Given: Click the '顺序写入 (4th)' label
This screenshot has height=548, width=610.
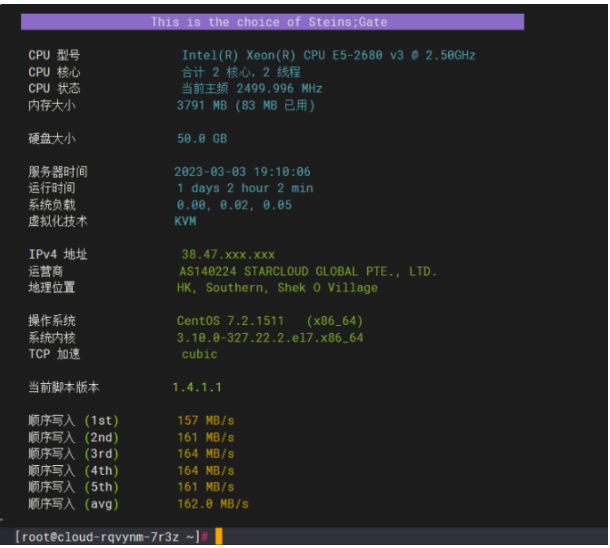Looking at the screenshot, I should [x=73, y=471].
